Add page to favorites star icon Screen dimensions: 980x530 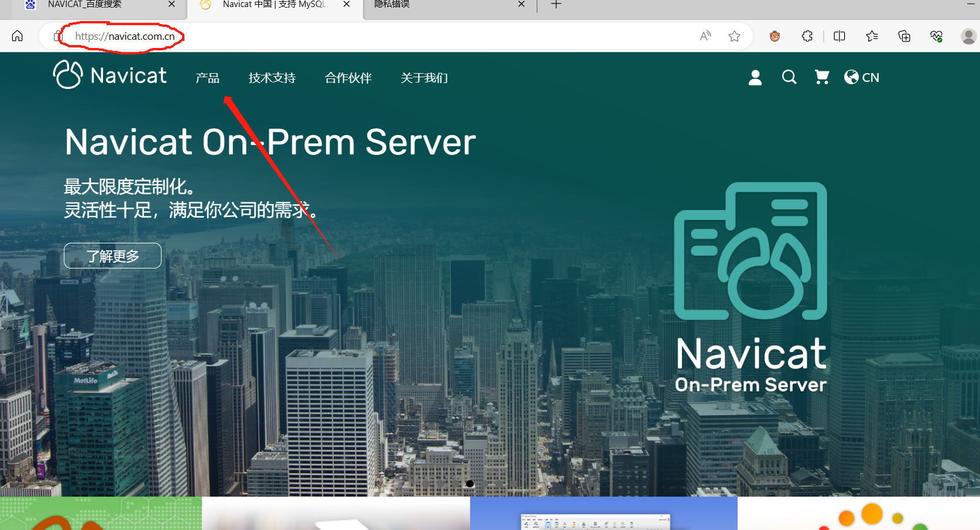(734, 36)
